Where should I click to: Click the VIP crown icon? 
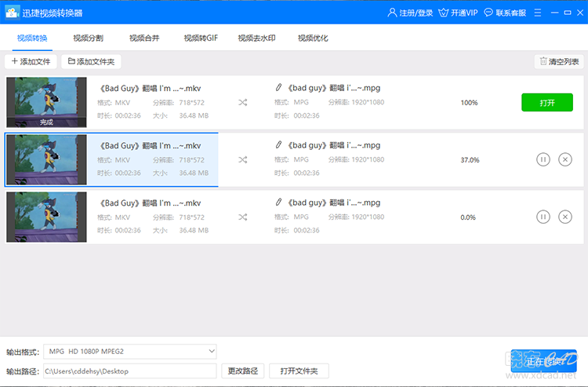click(x=443, y=13)
